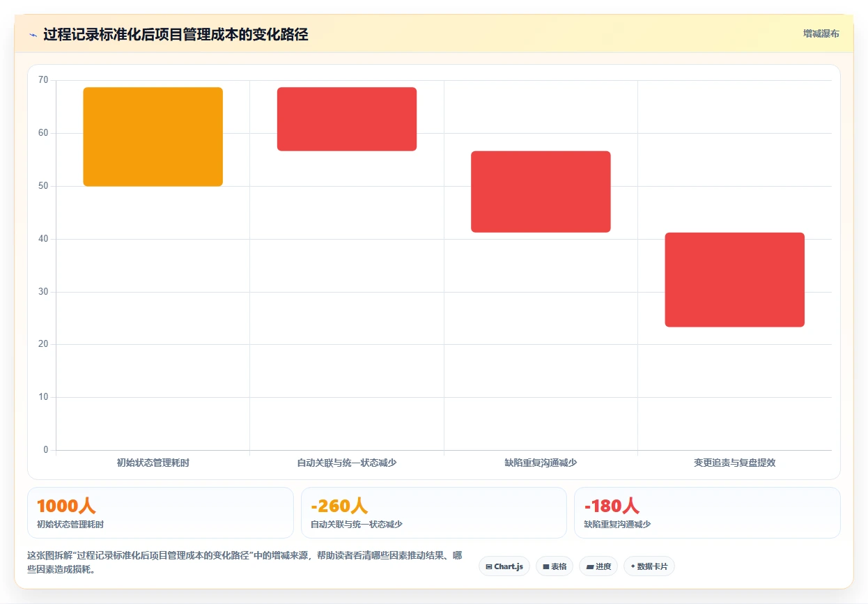
Task: Open the 1000人 data card
Action: click(x=160, y=513)
